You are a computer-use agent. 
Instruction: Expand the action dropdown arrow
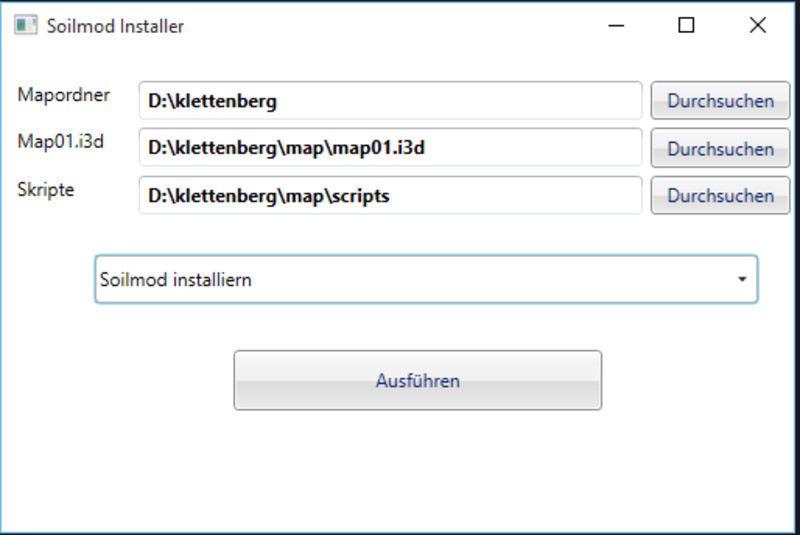pyautogui.click(x=742, y=280)
